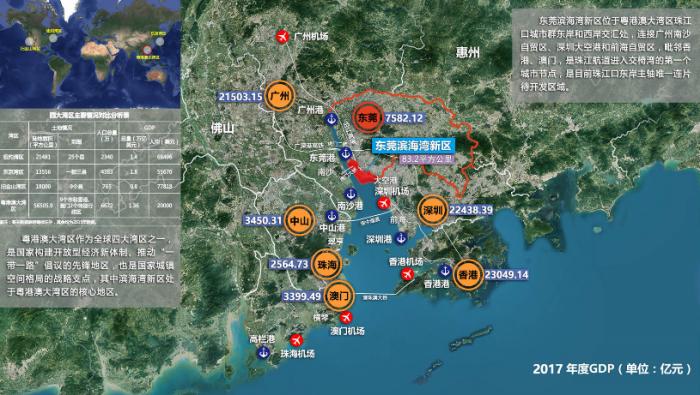This screenshot has height=395, width=700.
Task: Click the 中山港 text label
Action: tap(332, 228)
